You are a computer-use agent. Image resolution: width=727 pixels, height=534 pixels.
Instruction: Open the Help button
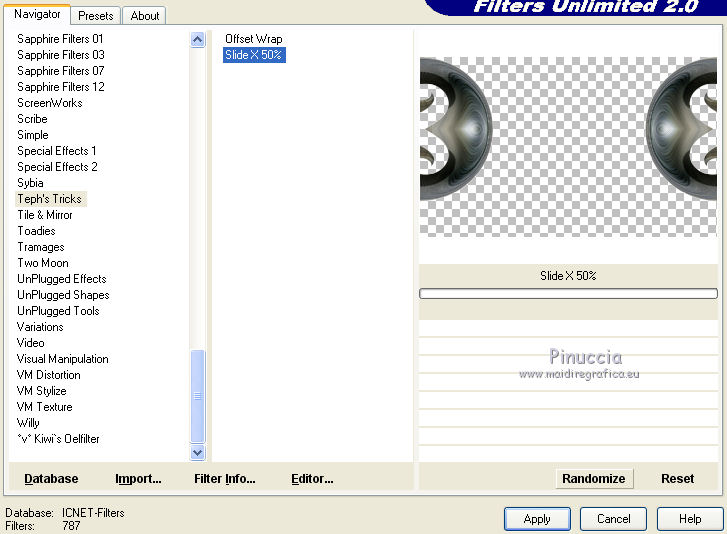click(690, 519)
